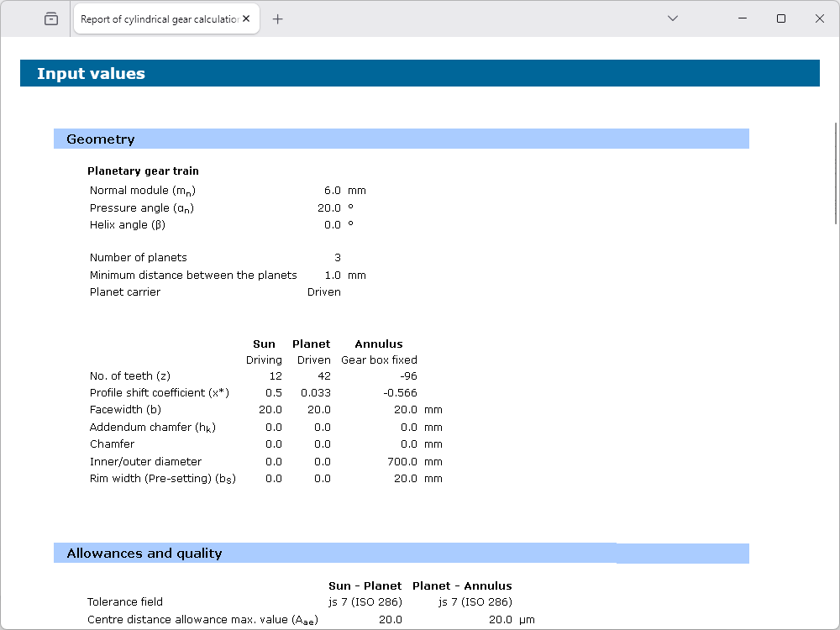Viewport: 840px width, 630px height.
Task: Click the Normal module value 6.0
Action: pyautogui.click(x=332, y=191)
